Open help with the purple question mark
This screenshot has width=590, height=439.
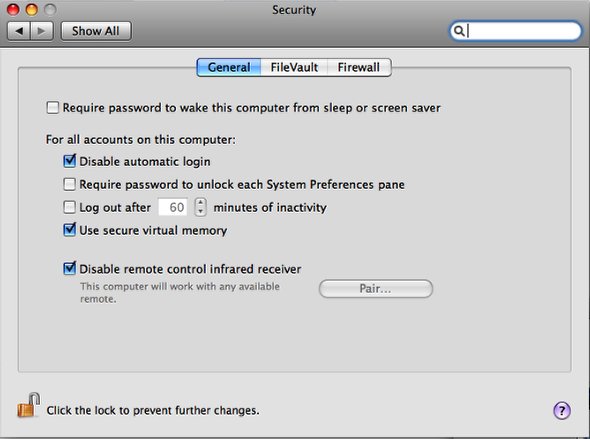pyautogui.click(x=562, y=410)
